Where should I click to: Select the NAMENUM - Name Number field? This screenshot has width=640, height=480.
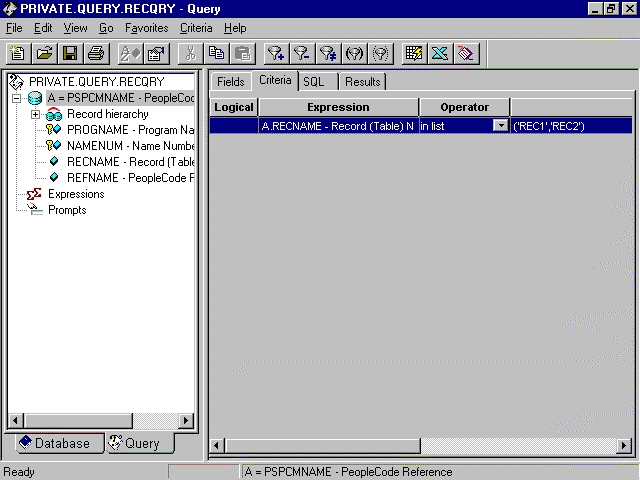131,146
